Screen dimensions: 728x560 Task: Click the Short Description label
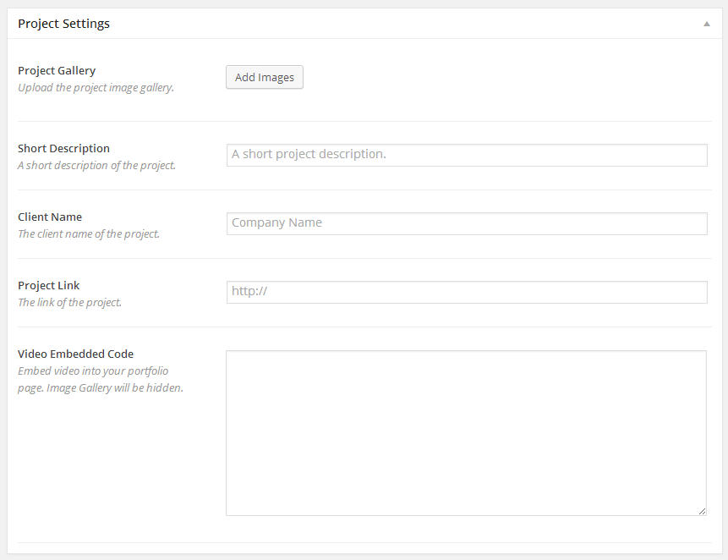pos(63,148)
